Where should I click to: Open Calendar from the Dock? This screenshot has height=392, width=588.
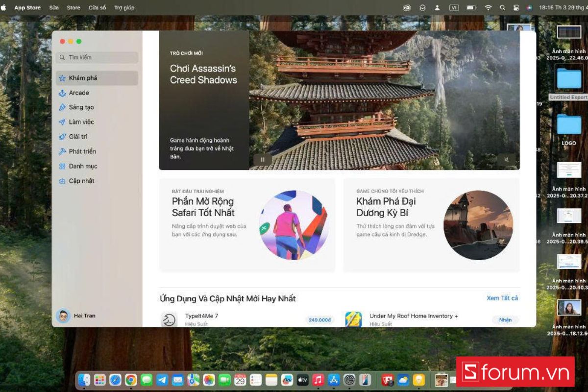(240, 380)
